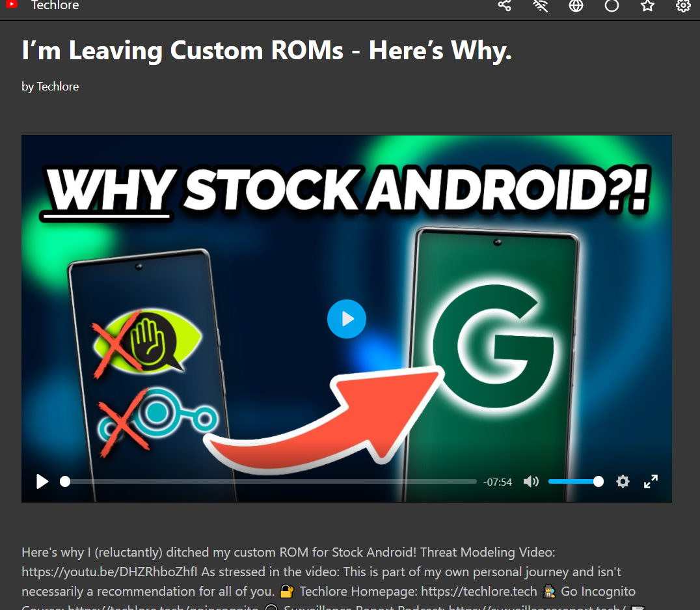Click the -07:54 remaining time display
700x610 pixels.
(497, 482)
